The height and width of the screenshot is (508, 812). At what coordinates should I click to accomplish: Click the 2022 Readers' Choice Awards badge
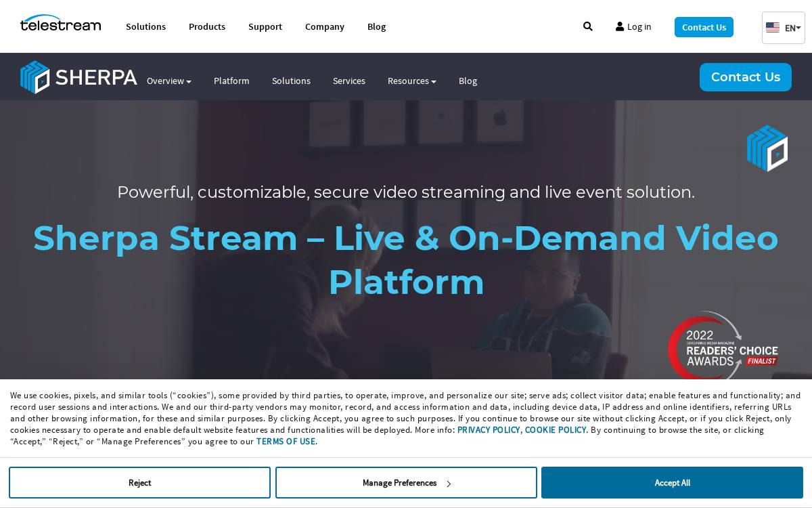point(723,345)
